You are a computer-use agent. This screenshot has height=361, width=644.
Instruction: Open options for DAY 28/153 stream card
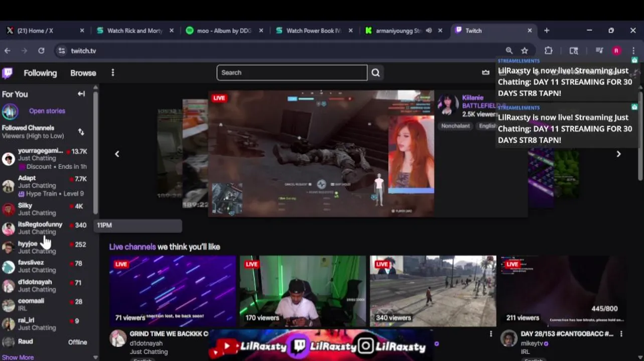[621, 334]
